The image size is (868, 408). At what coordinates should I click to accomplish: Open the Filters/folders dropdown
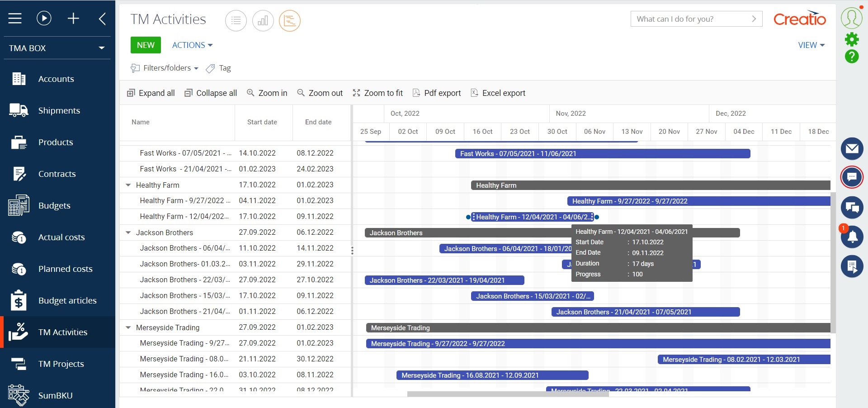coord(165,68)
